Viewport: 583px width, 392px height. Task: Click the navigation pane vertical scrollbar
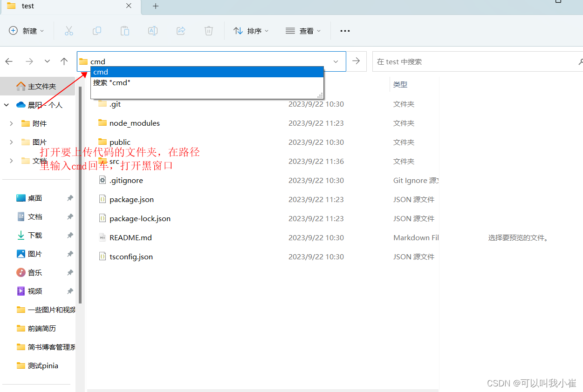[x=80, y=196]
